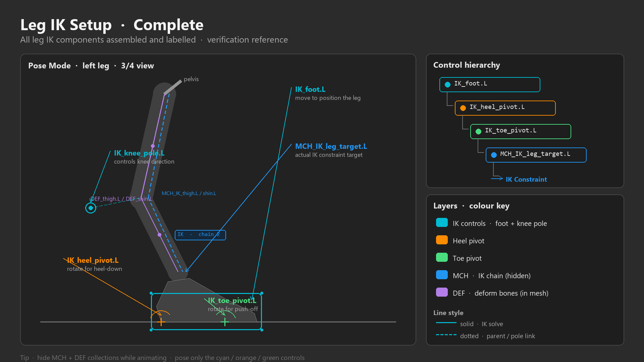The image size is (644, 362).
Task: Open the IK Constraint link
Action: pyautogui.click(x=526, y=179)
